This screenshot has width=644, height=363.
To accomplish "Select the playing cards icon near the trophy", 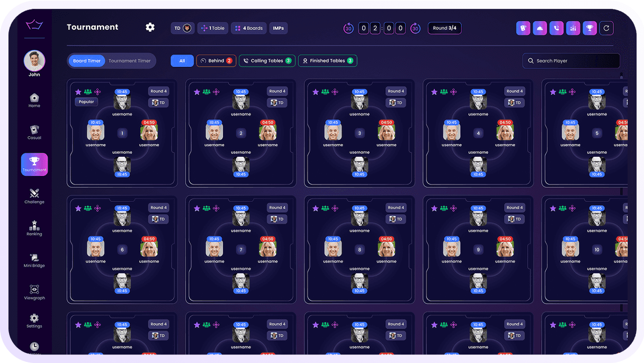I will click(x=523, y=28).
